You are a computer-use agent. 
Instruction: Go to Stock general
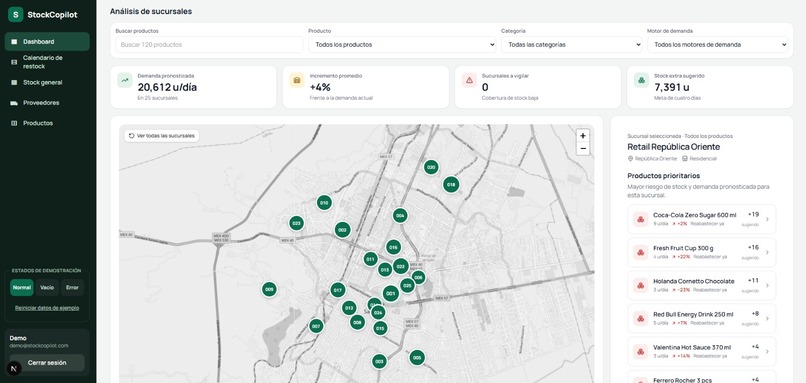click(47, 82)
